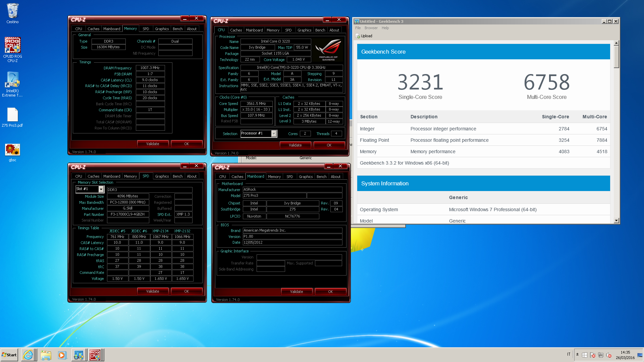This screenshot has height=362, width=644.
Task: Click Validate in the CPU tab CPU-Z window
Action: coord(295,145)
